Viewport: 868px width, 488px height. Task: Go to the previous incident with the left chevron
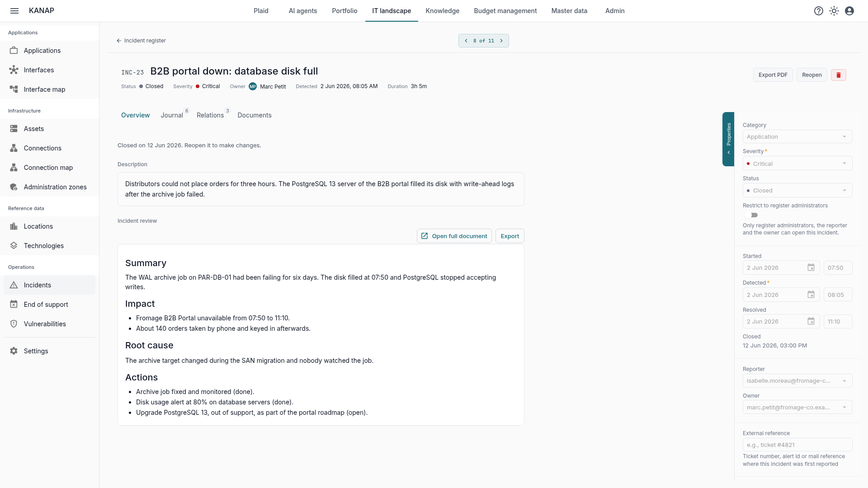tap(466, 41)
